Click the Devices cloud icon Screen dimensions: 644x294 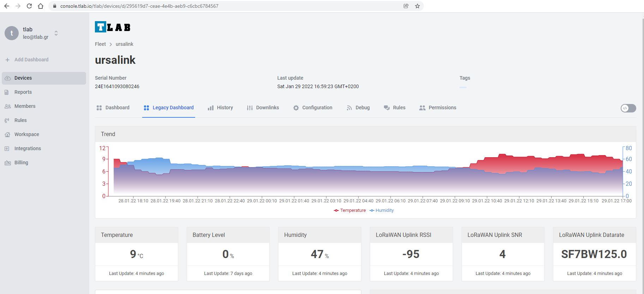coord(7,78)
